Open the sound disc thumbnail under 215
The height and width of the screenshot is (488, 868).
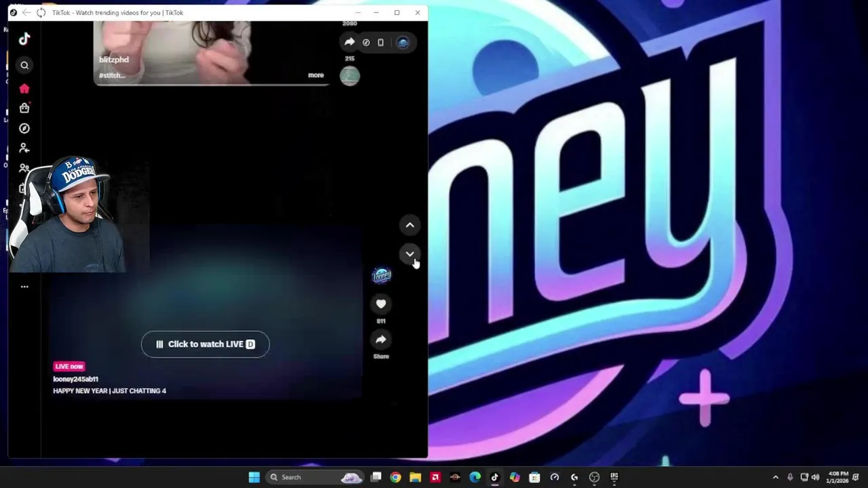(349, 76)
